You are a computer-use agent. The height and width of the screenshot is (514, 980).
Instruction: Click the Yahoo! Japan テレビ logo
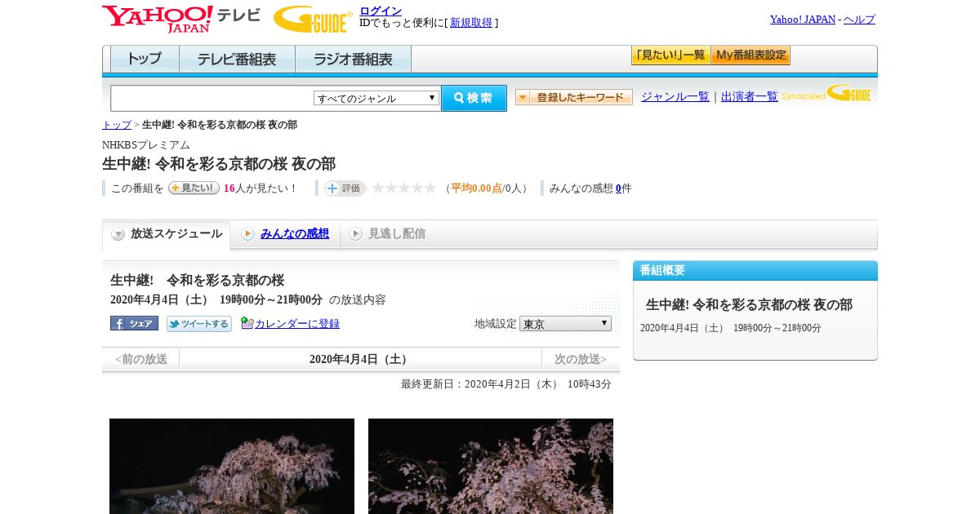181,19
